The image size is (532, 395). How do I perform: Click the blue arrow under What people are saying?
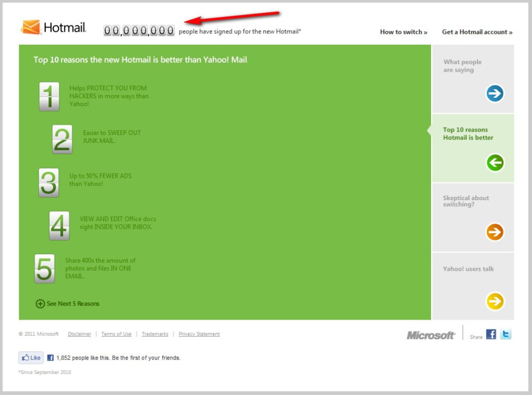point(495,94)
